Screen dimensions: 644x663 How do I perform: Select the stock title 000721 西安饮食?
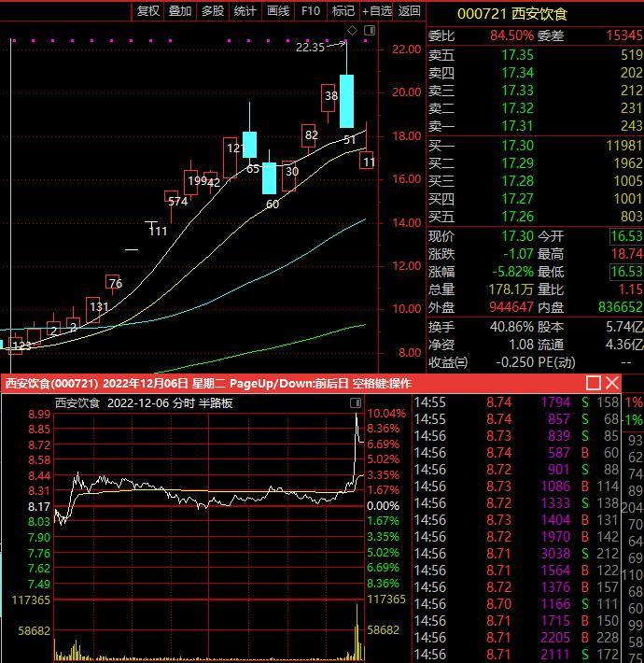tap(512, 14)
